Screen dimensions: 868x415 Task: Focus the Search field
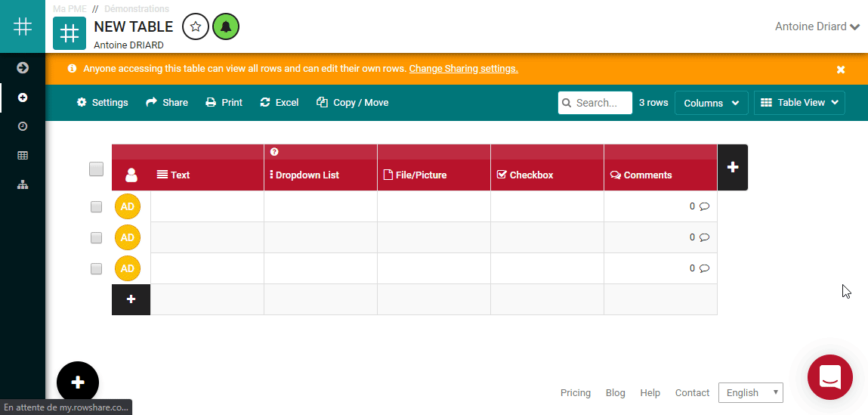coord(595,103)
